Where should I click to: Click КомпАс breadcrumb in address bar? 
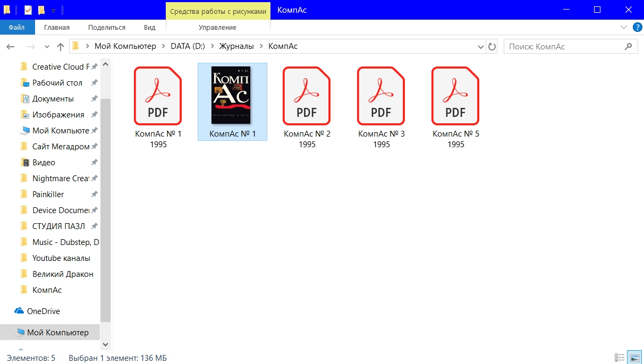pos(283,46)
